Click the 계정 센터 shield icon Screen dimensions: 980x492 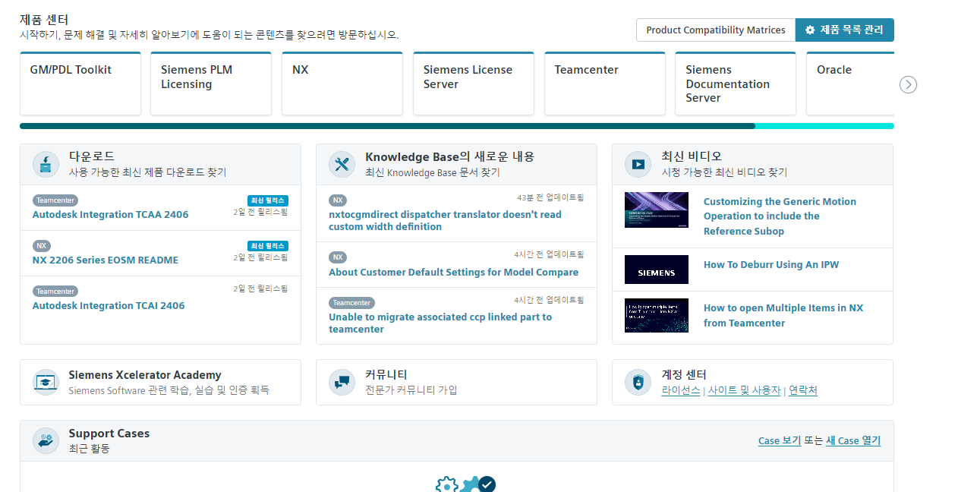[638, 382]
